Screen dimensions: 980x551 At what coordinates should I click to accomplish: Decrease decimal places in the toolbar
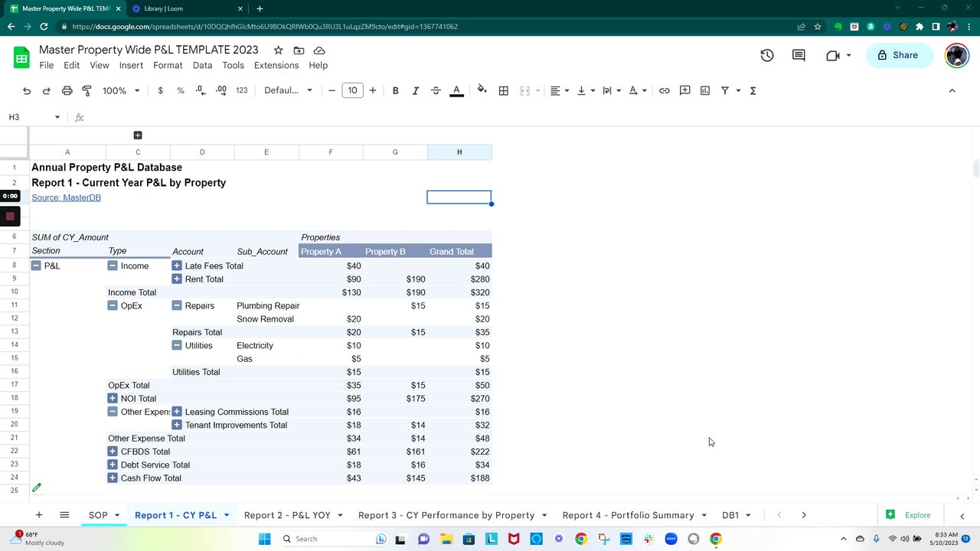click(201, 90)
